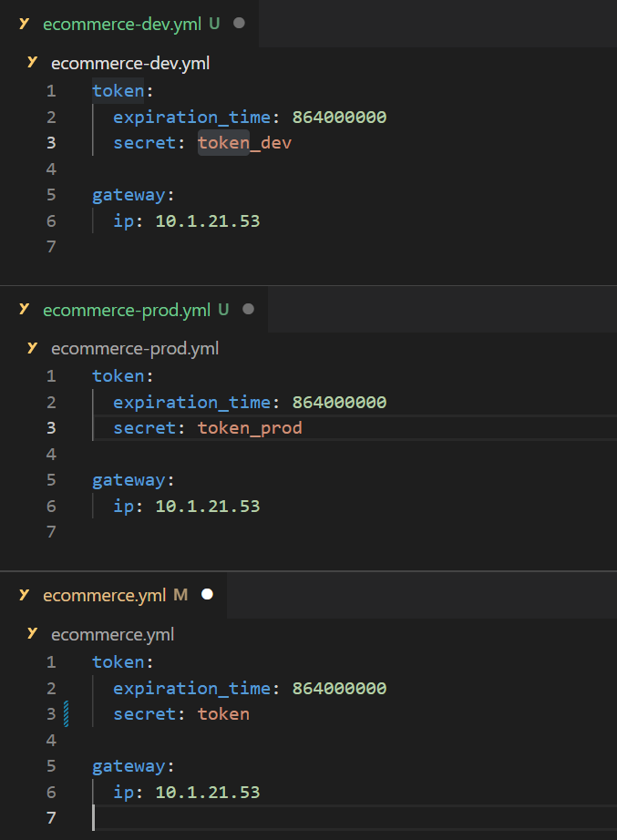The height and width of the screenshot is (840, 617).
Task: Click gateway key in ecommerce-prod.yml
Action: coord(129,480)
